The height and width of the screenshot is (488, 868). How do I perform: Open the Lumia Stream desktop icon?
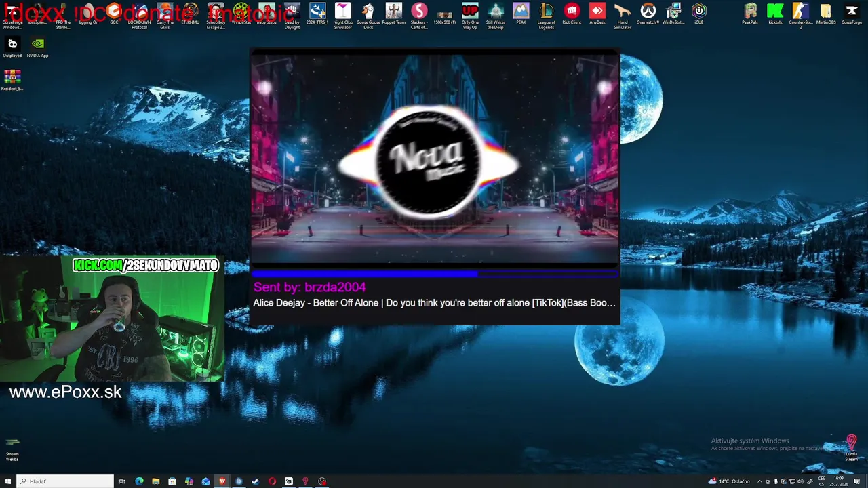coord(852,448)
